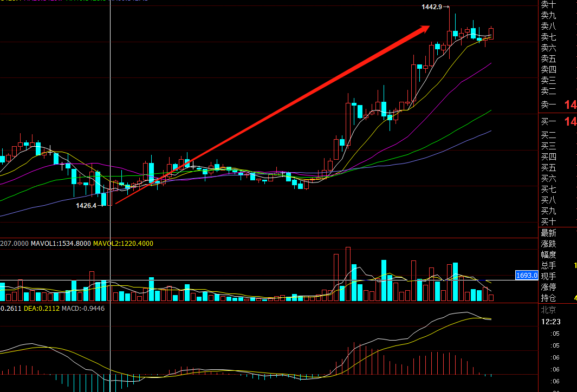Click the 总手 total volume label
Screen dimensions: 577x392
pyautogui.click(x=549, y=265)
